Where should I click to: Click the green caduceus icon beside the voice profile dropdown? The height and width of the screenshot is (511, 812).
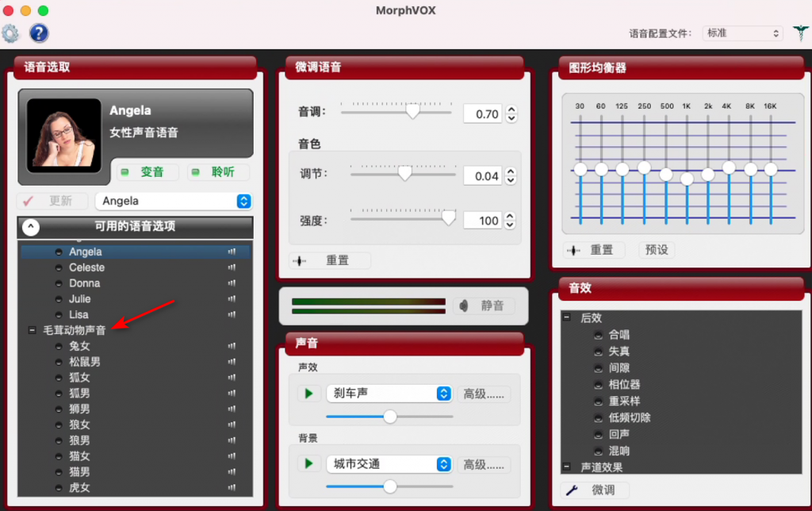click(x=800, y=33)
